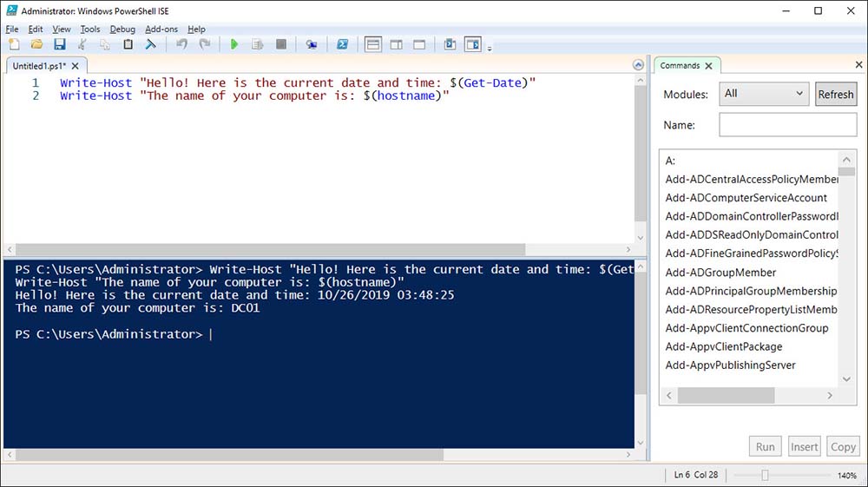
Task: Open toolbar overflow options arrow
Action: click(490, 49)
